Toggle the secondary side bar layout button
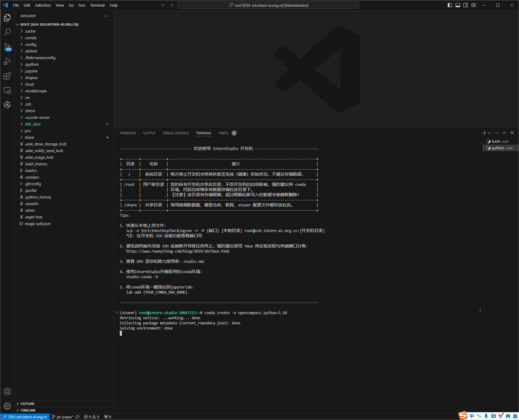Screen dimensions: 519x420 [466, 5]
